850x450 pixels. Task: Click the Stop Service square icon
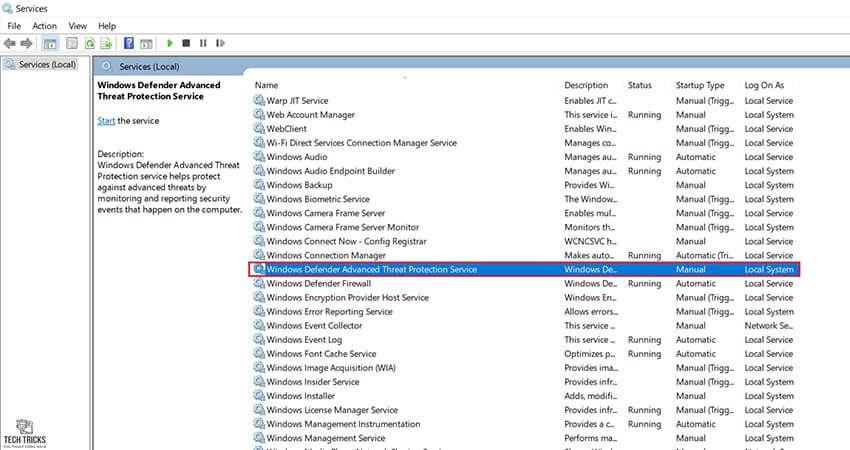186,43
